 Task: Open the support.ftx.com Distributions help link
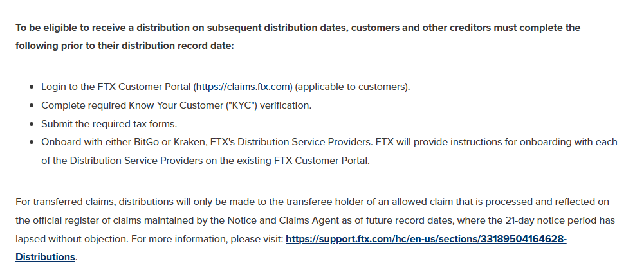point(425,238)
